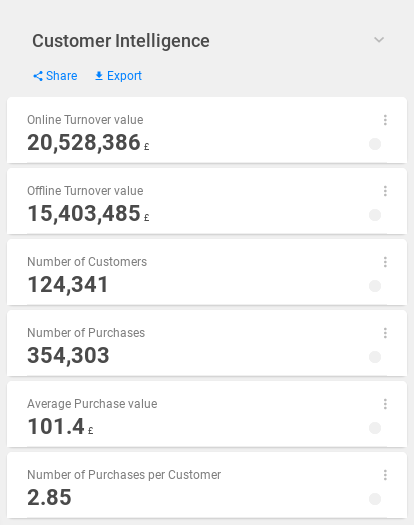Click the Customer Intelligence heading
The width and height of the screenshot is (414, 525).
tap(121, 41)
